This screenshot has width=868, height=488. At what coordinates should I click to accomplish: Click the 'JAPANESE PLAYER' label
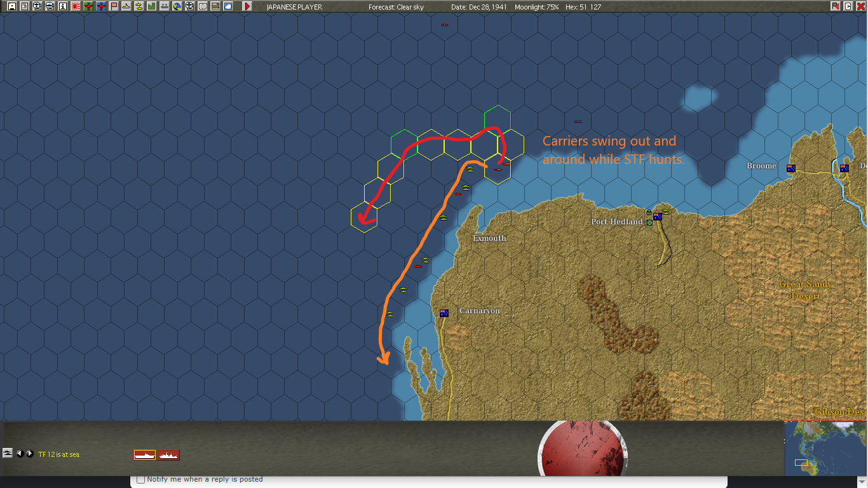(x=294, y=7)
